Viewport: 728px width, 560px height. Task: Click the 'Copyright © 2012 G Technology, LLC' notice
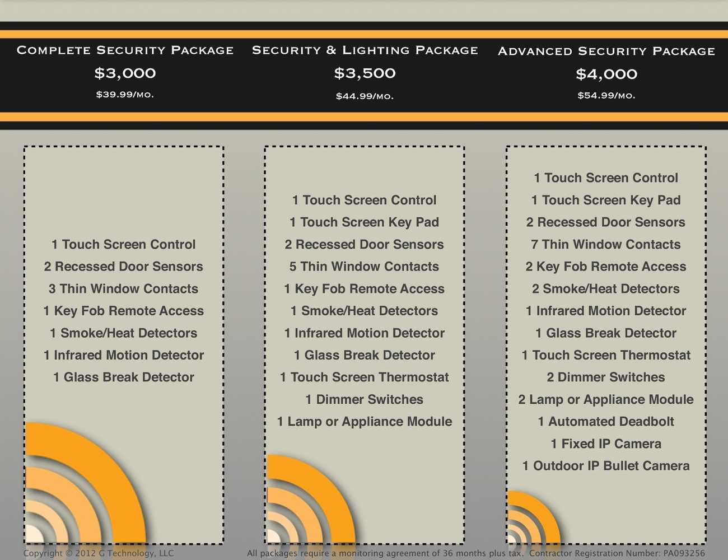[99, 553]
